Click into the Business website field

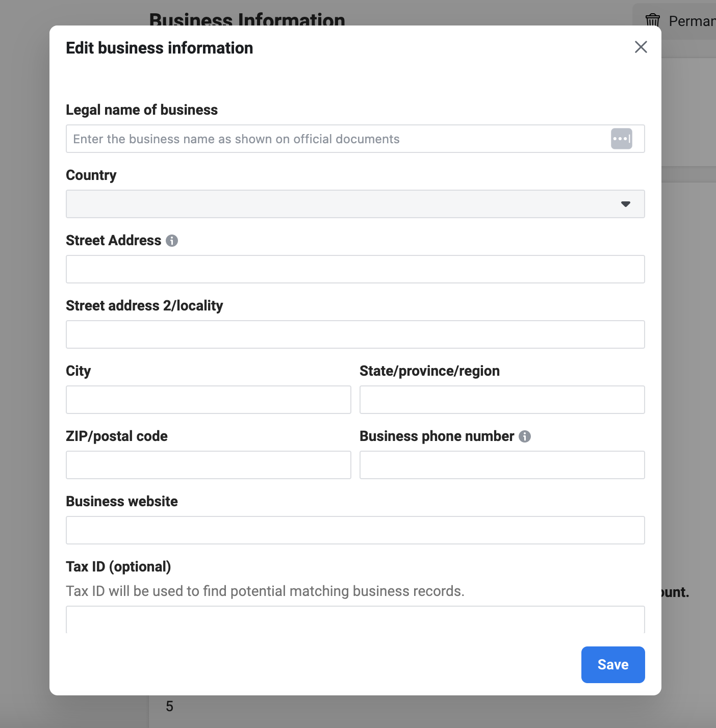point(355,530)
